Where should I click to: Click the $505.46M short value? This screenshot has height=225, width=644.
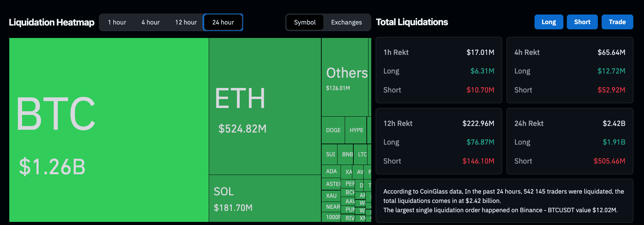[609, 161]
